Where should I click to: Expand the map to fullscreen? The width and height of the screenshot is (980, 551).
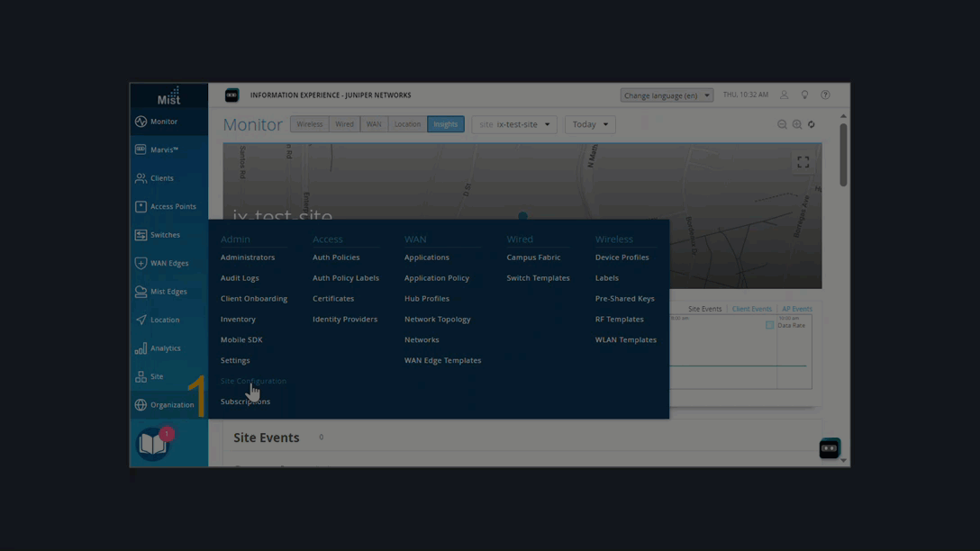803,162
